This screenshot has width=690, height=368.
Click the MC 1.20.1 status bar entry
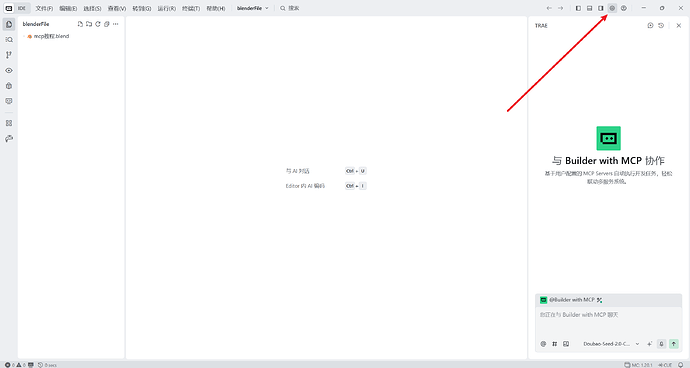click(x=639, y=365)
